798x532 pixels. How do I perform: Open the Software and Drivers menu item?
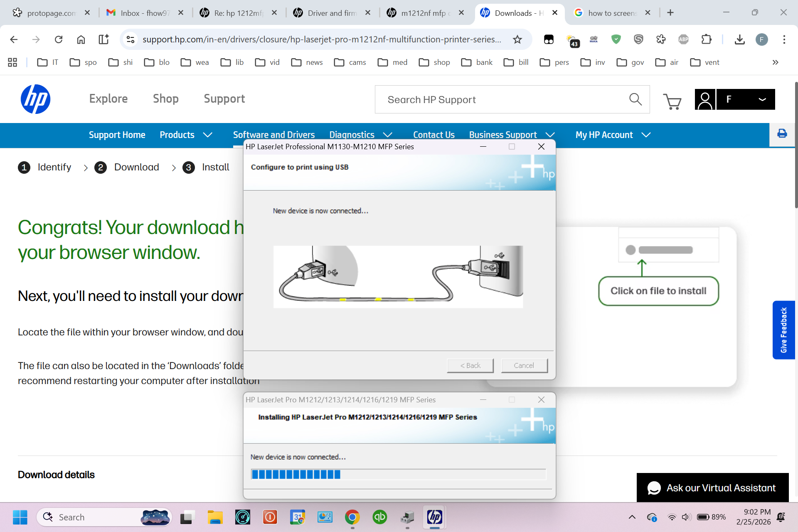pos(274,135)
